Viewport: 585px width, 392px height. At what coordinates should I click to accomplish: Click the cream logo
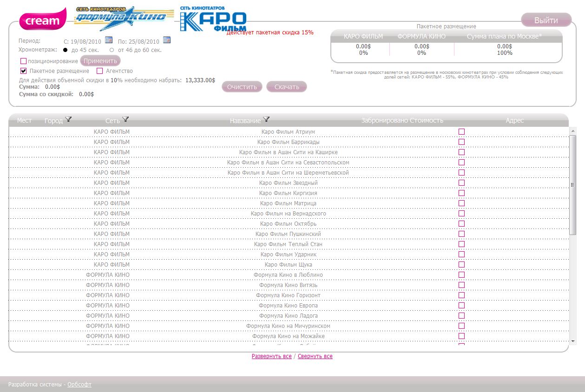(43, 20)
